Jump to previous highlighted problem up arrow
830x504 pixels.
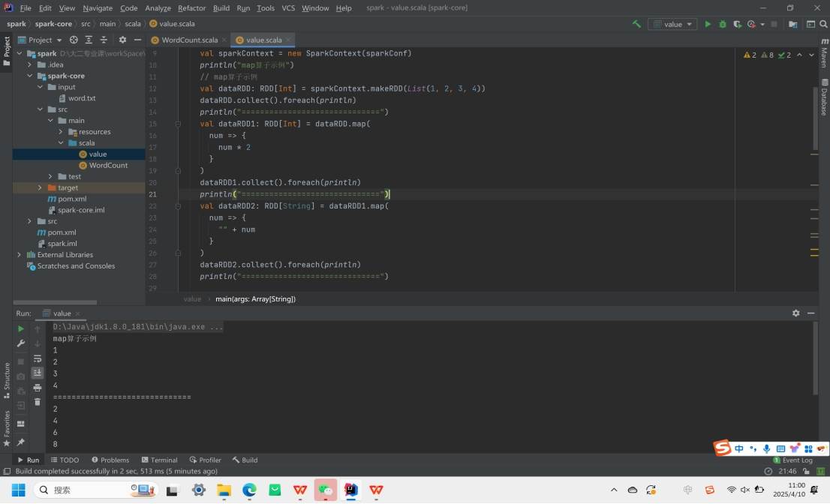pos(799,55)
